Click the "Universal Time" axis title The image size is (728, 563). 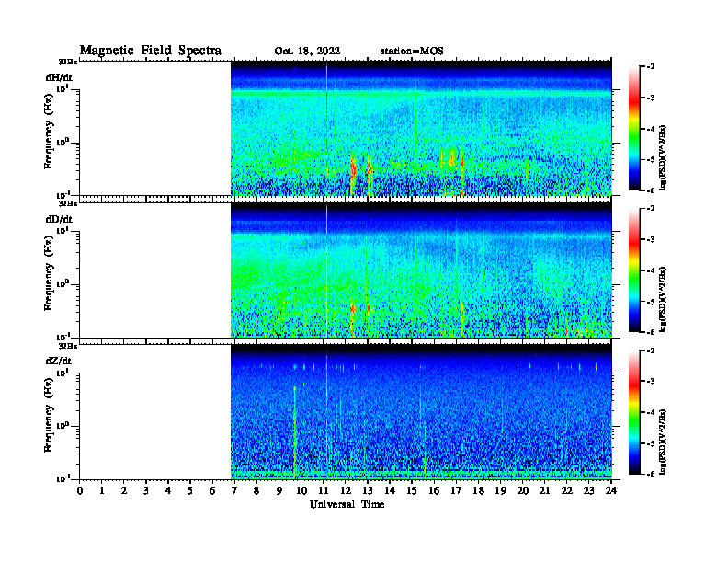click(x=347, y=504)
